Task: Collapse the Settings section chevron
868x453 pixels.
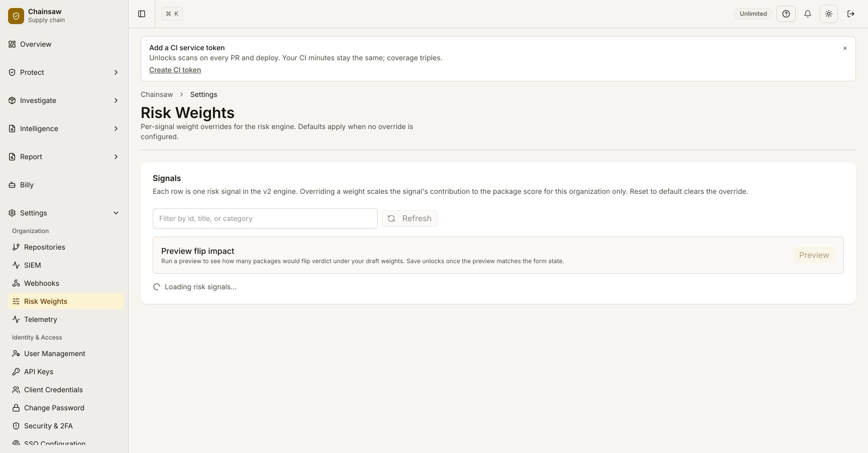Action: (116, 213)
